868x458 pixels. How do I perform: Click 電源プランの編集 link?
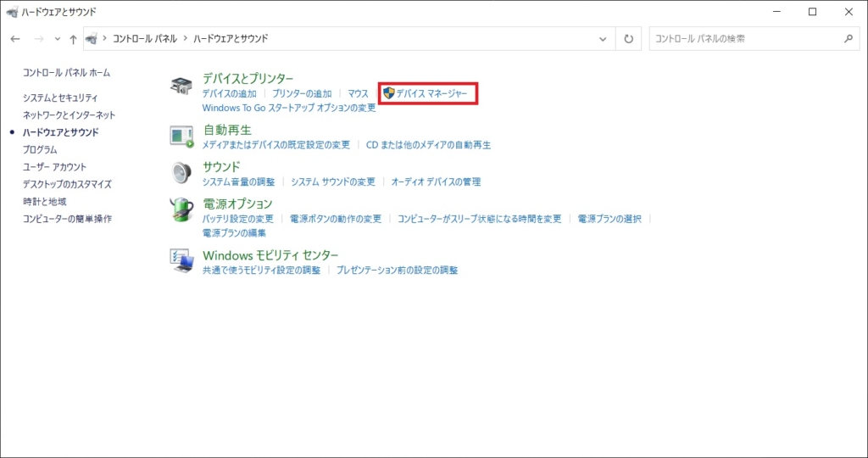click(234, 233)
